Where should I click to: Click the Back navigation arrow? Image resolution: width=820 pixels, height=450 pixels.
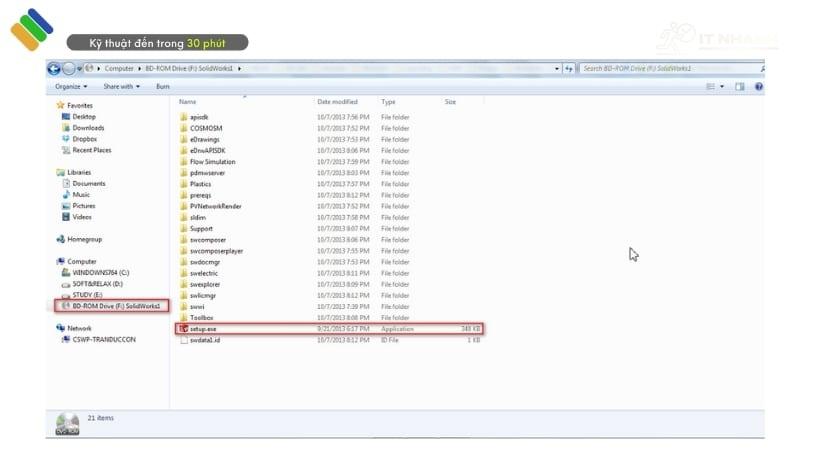(x=54, y=68)
